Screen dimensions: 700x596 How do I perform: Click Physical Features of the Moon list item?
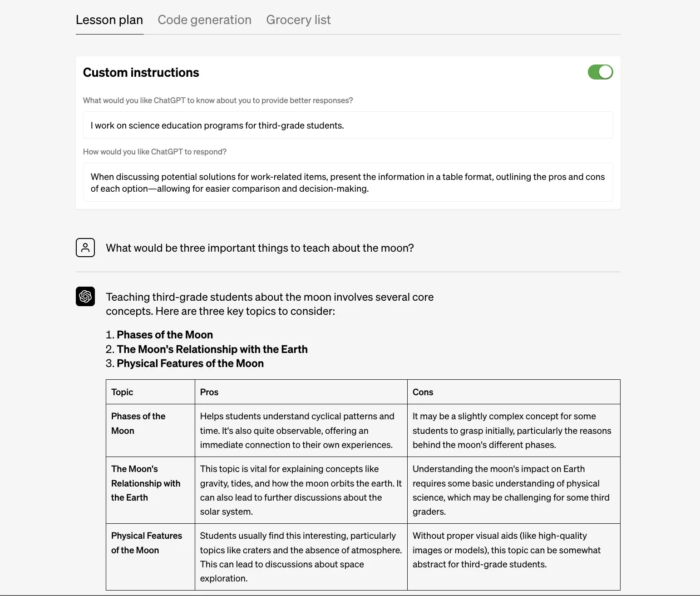[x=190, y=363]
